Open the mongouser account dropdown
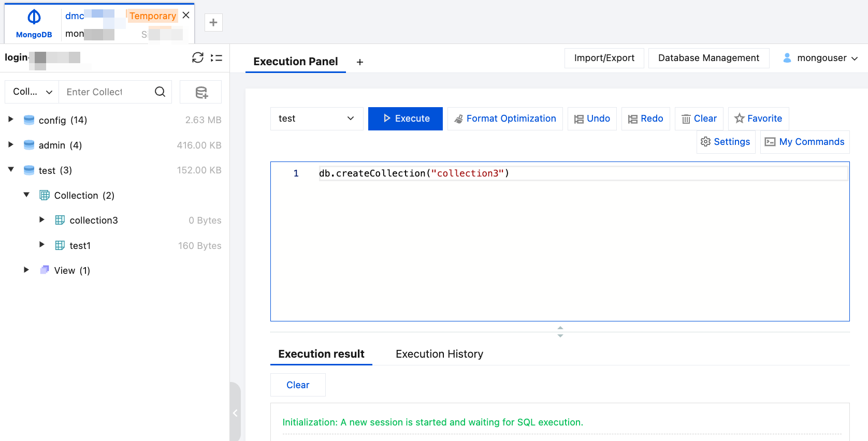This screenshot has width=868, height=441. click(x=821, y=58)
